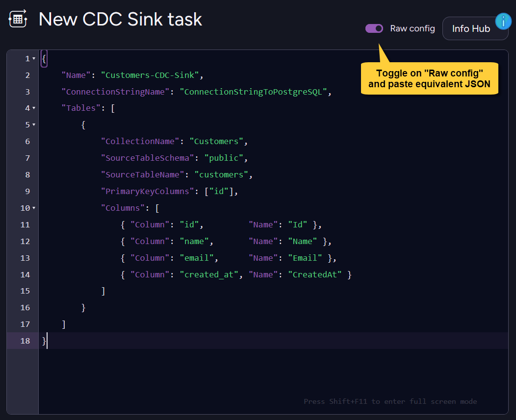Click the "public" schema value
The height and width of the screenshot is (420, 516).
[x=224, y=158]
